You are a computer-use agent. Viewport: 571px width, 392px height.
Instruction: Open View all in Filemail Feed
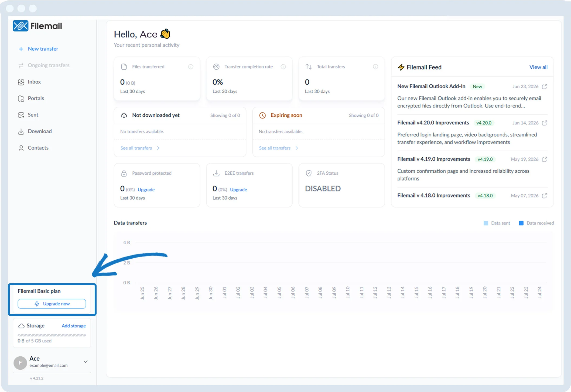538,67
